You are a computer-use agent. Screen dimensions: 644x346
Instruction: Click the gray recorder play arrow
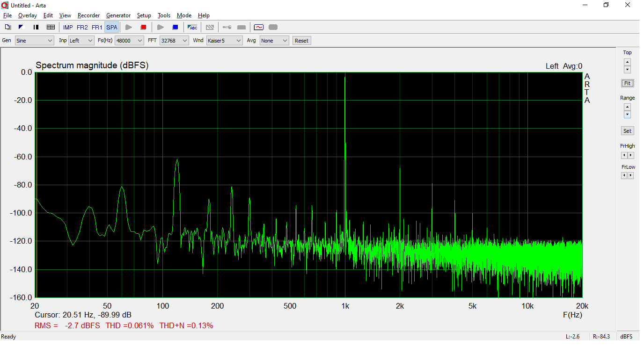click(129, 27)
